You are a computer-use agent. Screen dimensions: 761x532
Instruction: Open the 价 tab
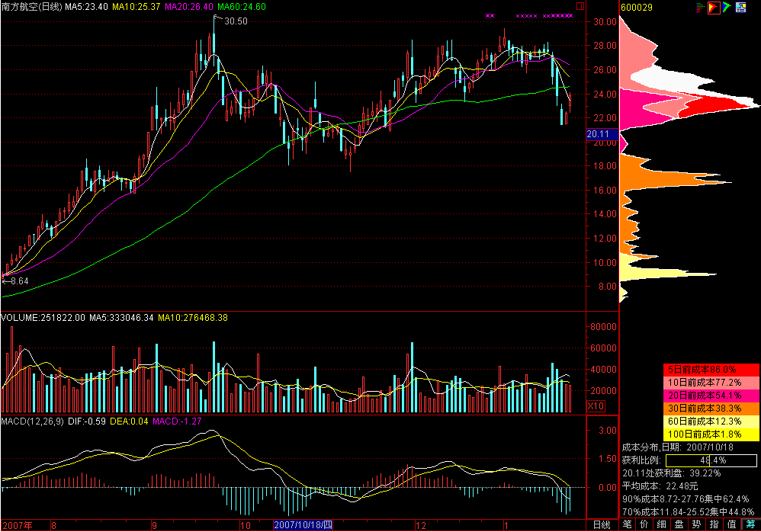[644, 524]
